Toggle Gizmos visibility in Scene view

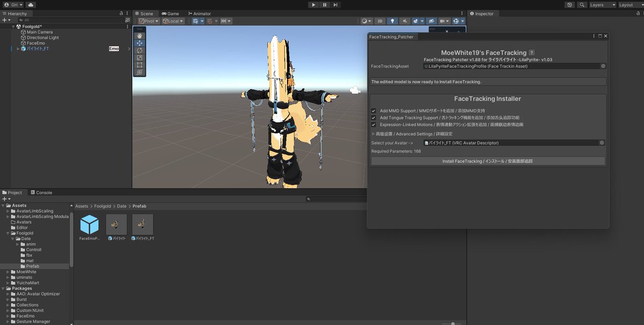tap(456, 21)
